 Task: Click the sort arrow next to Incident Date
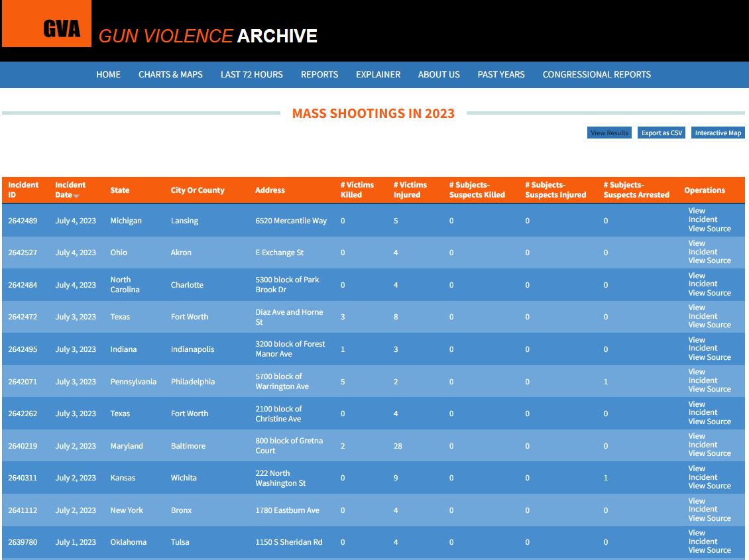(x=76, y=196)
